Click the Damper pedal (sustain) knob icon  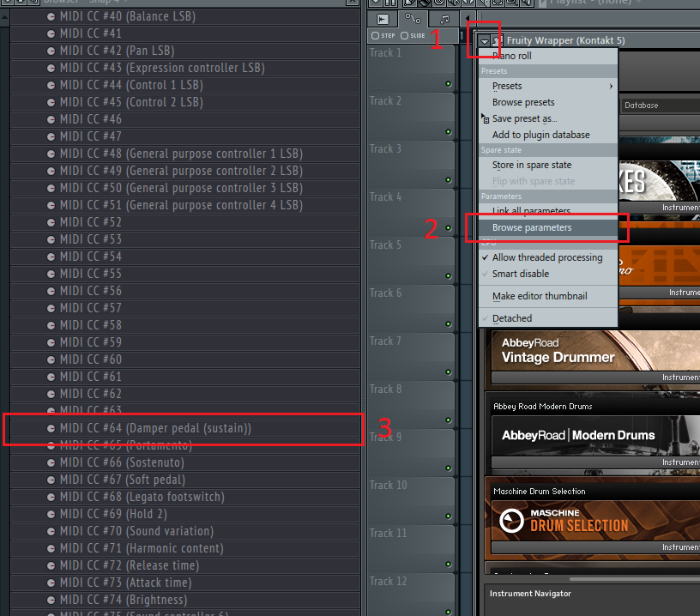pyautogui.click(x=51, y=428)
